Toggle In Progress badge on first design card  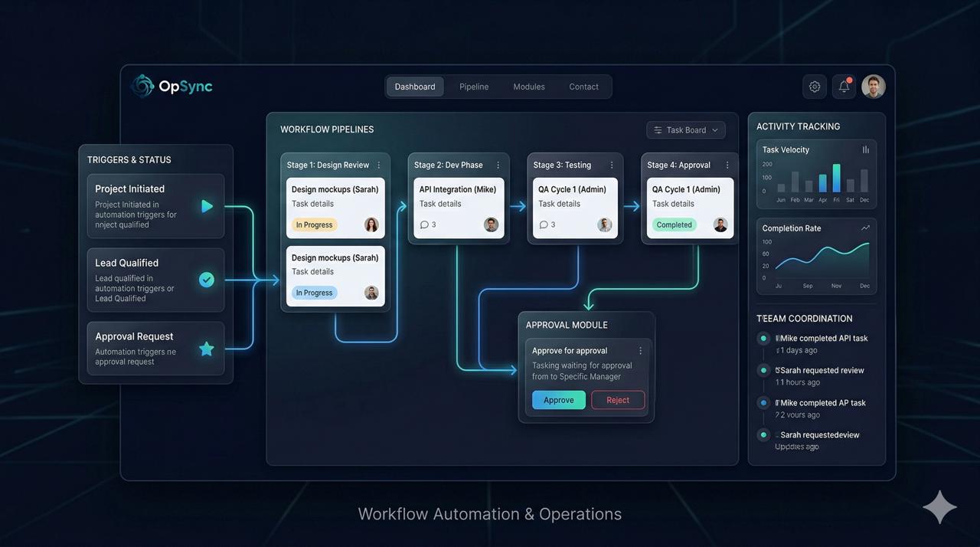click(314, 224)
